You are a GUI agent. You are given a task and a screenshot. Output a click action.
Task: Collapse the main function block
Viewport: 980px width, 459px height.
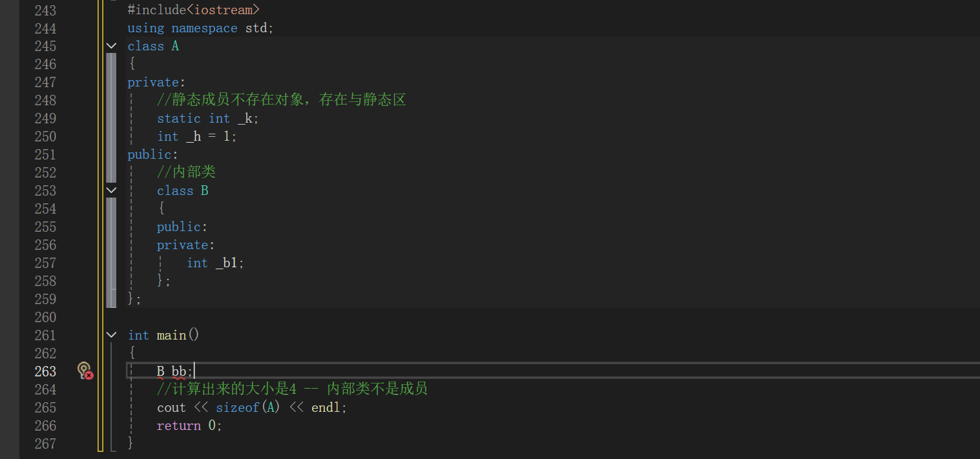tap(111, 335)
